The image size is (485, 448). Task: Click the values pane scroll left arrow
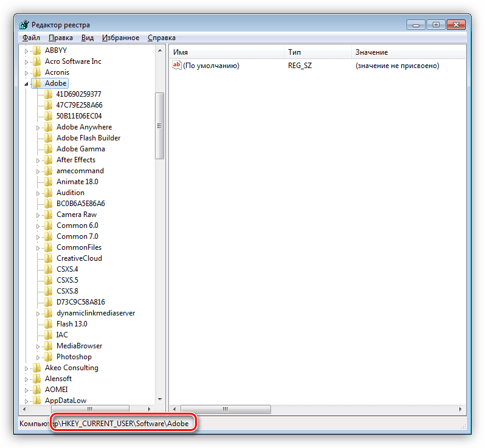click(174, 409)
